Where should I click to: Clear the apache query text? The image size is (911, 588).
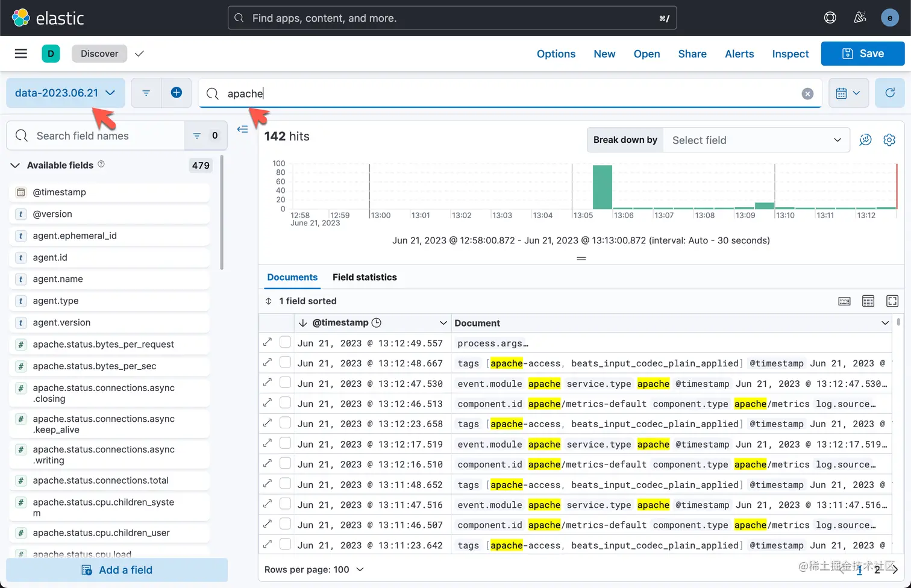pyautogui.click(x=808, y=93)
